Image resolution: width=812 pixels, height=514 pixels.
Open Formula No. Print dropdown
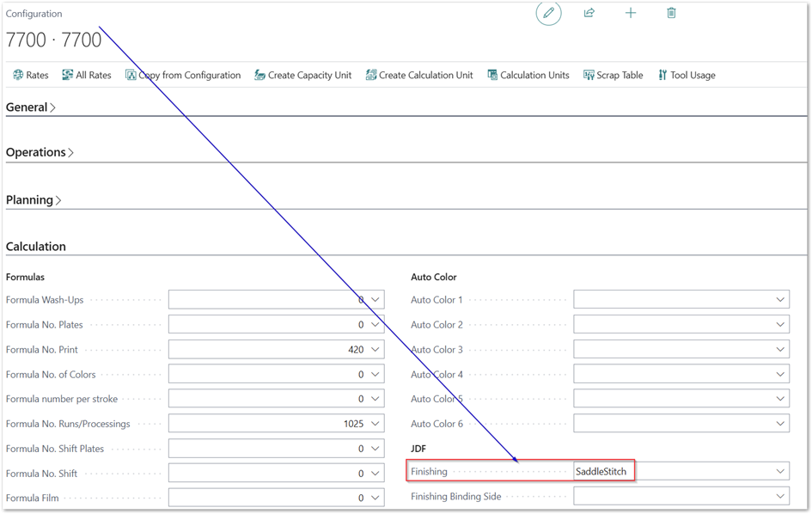coord(375,350)
